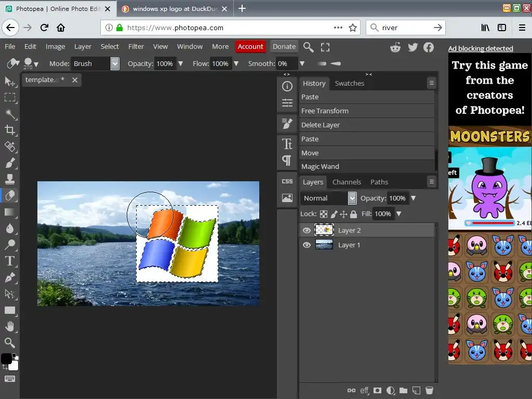Open the Select menu
The image size is (532, 399).
tap(110, 46)
